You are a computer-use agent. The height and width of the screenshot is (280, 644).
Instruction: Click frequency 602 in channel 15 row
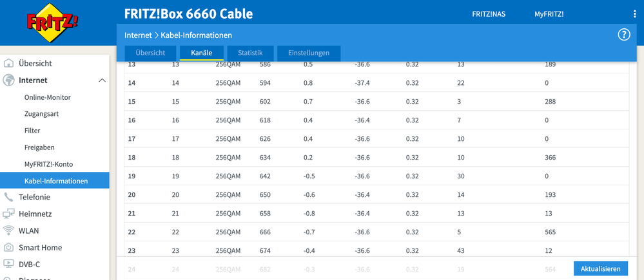coord(265,102)
